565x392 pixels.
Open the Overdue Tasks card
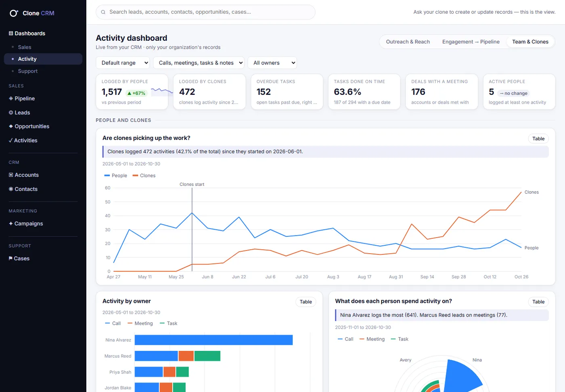[x=287, y=92]
